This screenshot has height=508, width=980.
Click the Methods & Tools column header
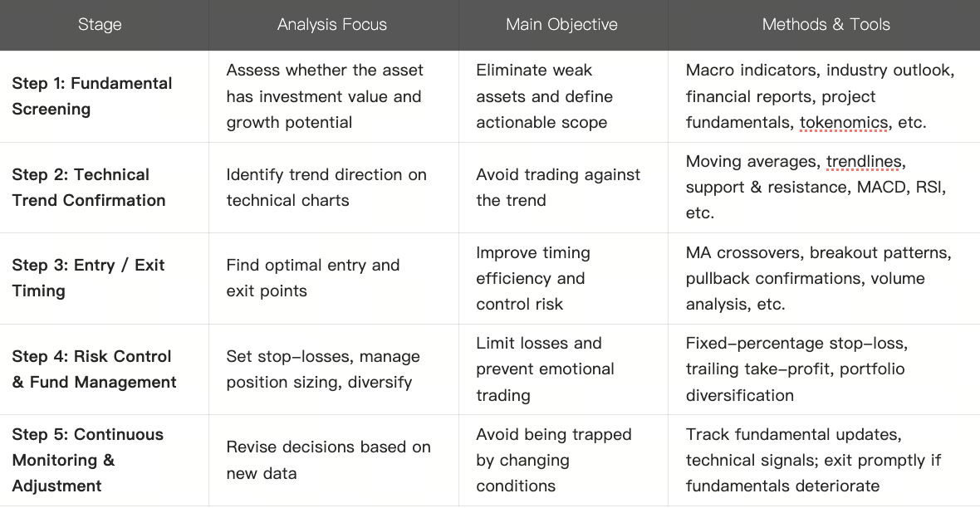(826, 25)
